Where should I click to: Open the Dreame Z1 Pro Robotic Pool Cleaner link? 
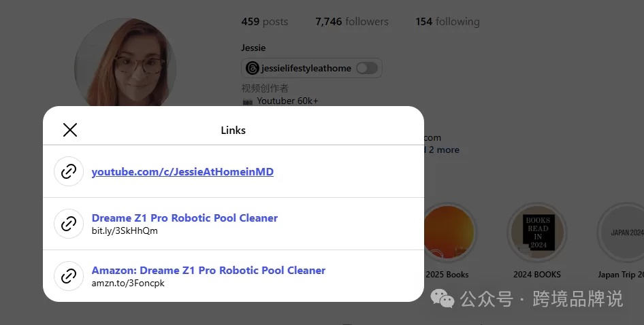[184, 218]
